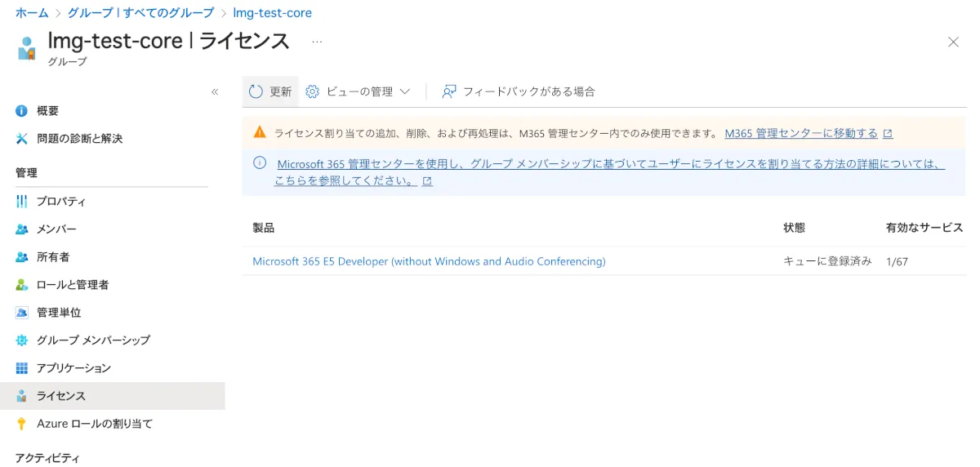Viewport: 980px width, 467px height.
Task: Click the 管理 section heading
Action: 26,173
